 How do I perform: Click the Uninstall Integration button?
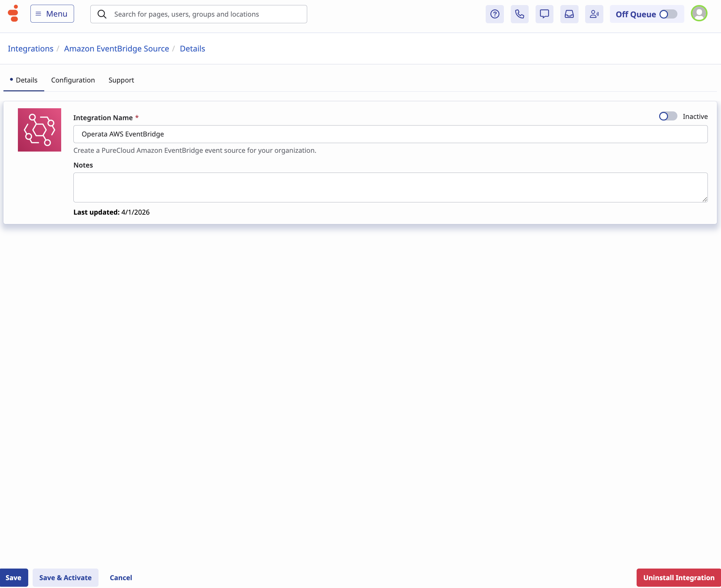[x=678, y=578]
